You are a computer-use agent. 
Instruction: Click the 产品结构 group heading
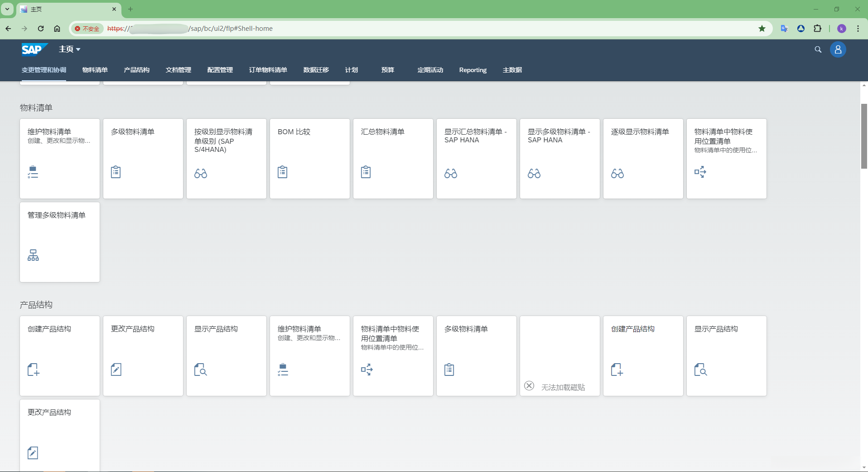point(36,305)
